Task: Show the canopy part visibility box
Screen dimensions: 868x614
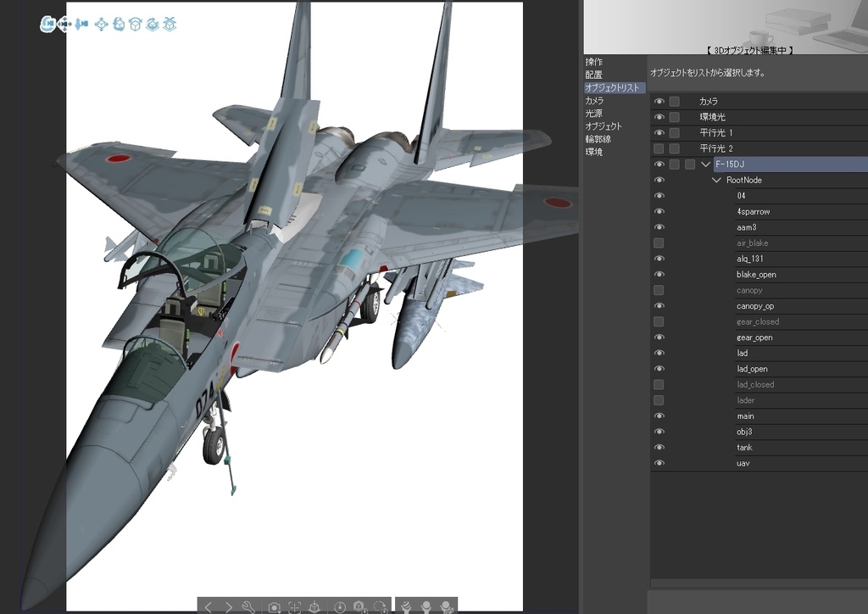Action: (659, 290)
